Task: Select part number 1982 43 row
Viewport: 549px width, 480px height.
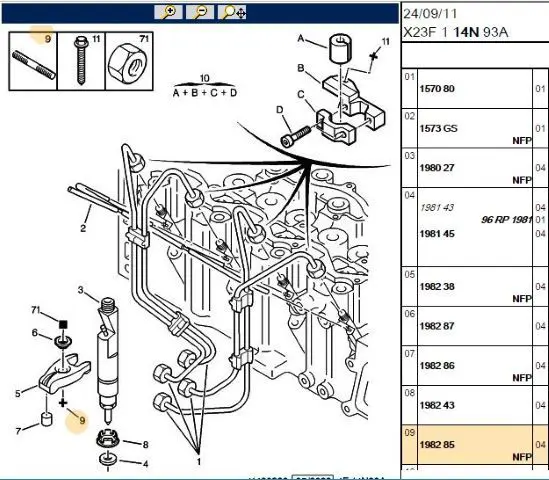Action: (x=475, y=405)
